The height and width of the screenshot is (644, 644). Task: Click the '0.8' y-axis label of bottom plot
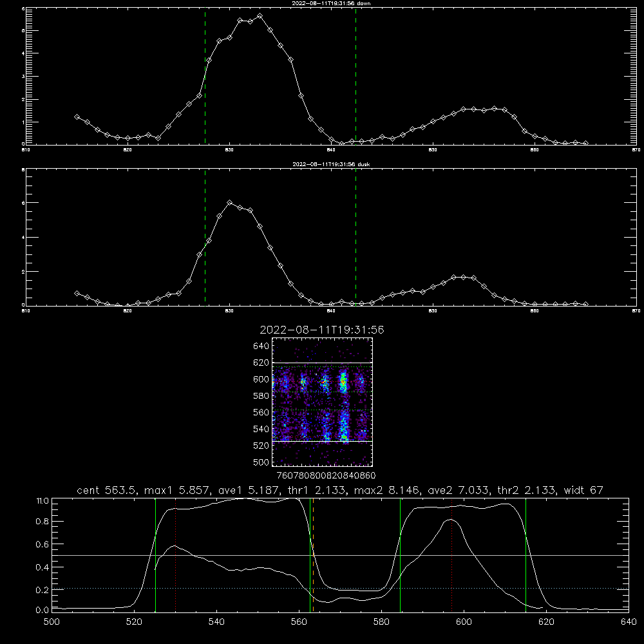point(43,522)
